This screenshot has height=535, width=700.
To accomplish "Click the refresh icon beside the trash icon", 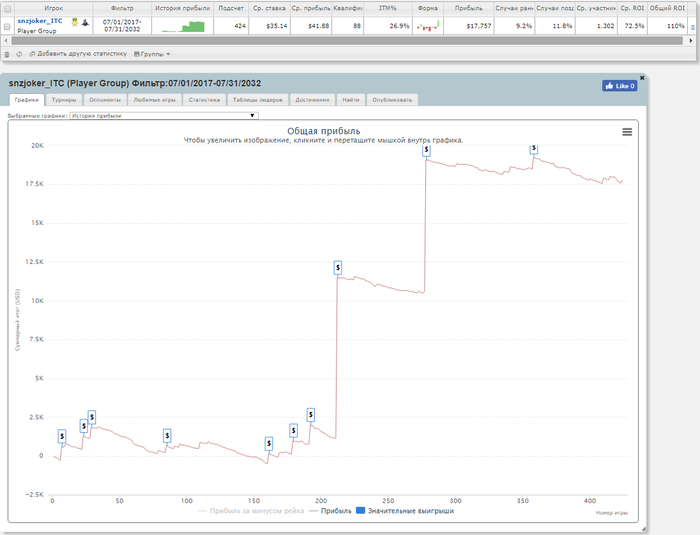I will 19,54.
